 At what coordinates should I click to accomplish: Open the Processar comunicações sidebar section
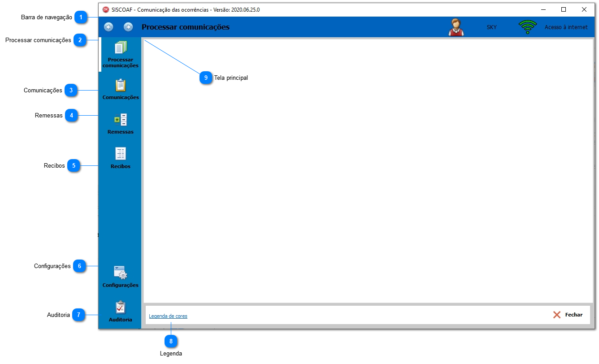pos(120,54)
